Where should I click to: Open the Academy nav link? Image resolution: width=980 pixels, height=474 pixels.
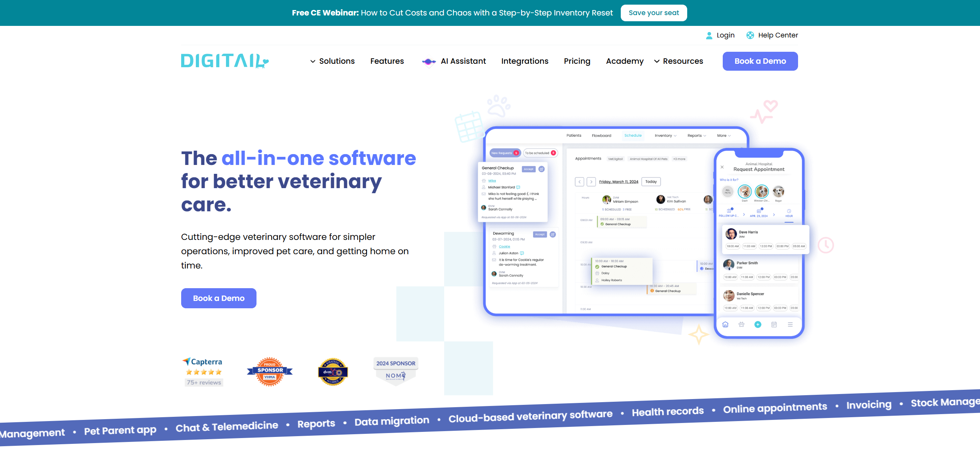(x=625, y=61)
